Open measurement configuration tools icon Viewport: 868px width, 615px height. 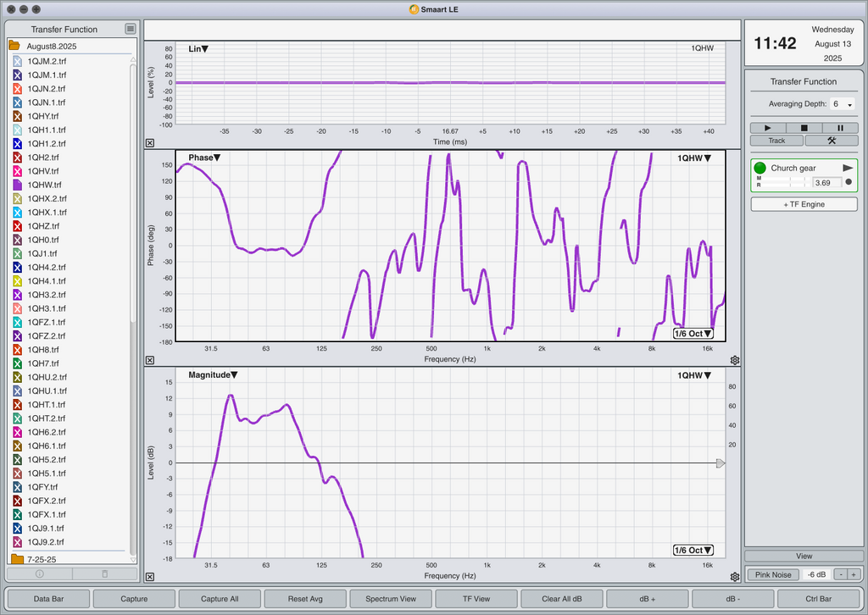832,141
